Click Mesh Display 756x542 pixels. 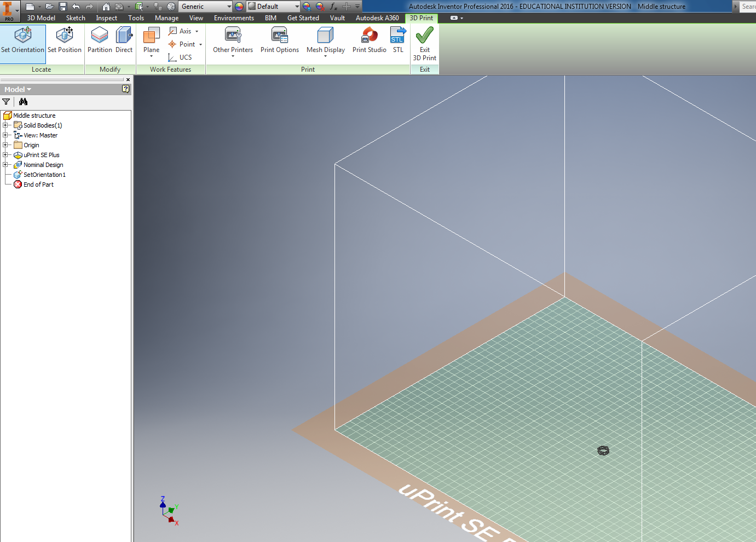click(326, 42)
